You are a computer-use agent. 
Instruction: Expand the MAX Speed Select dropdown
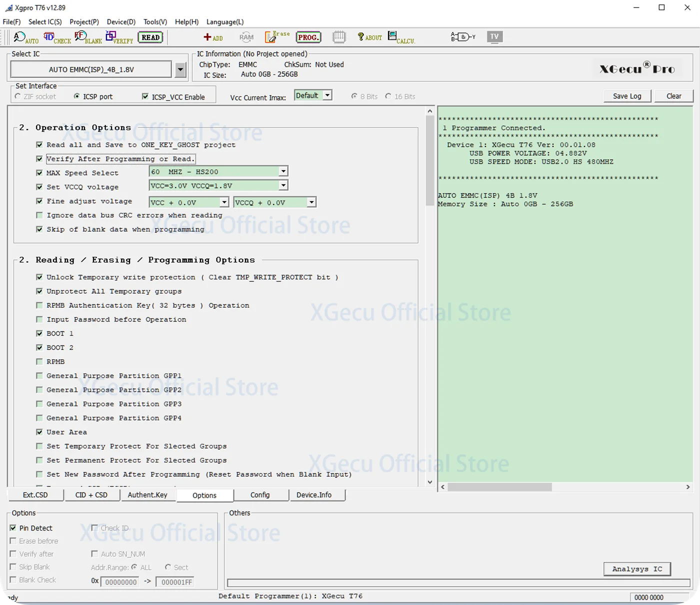[x=283, y=172]
